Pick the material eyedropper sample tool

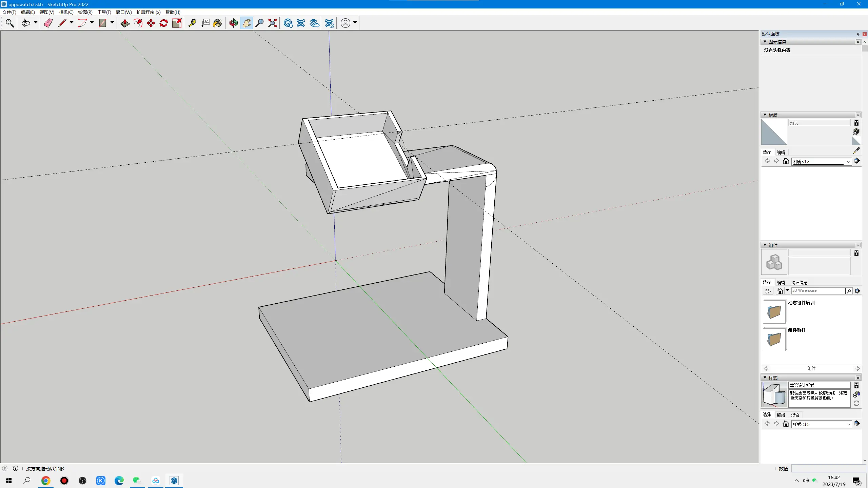tap(856, 150)
